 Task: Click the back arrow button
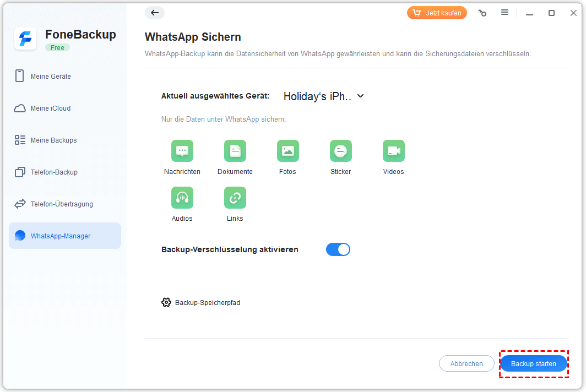coord(155,13)
